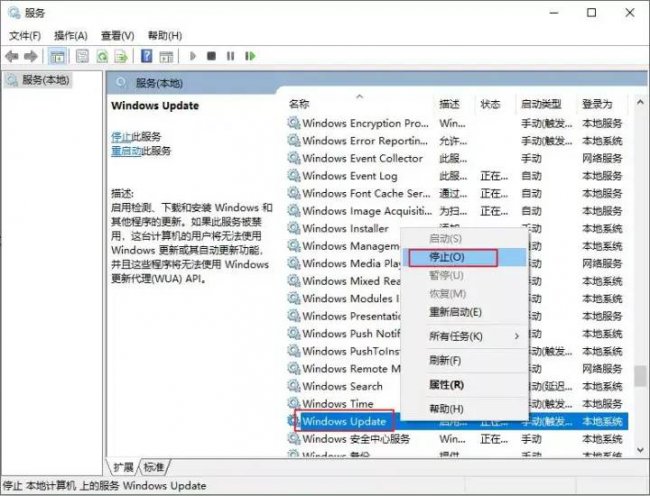Switch to the 扩展 tab
Viewport: 650px width, 496px height.
[x=123, y=467]
